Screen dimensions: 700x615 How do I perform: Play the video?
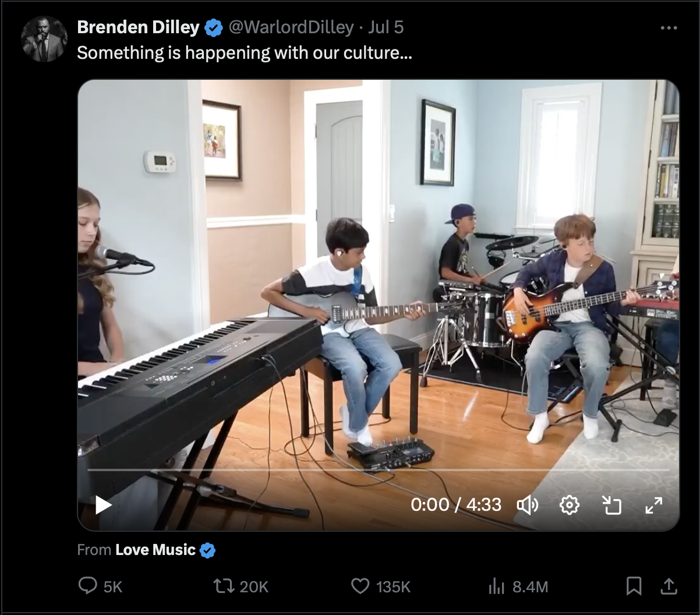[x=103, y=504]
